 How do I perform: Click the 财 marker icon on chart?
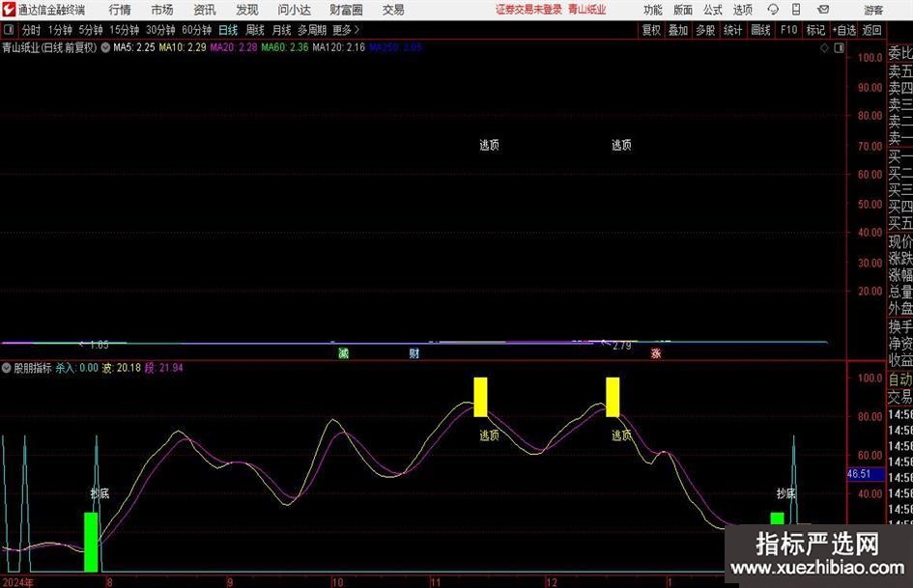[x=414, y=353]
